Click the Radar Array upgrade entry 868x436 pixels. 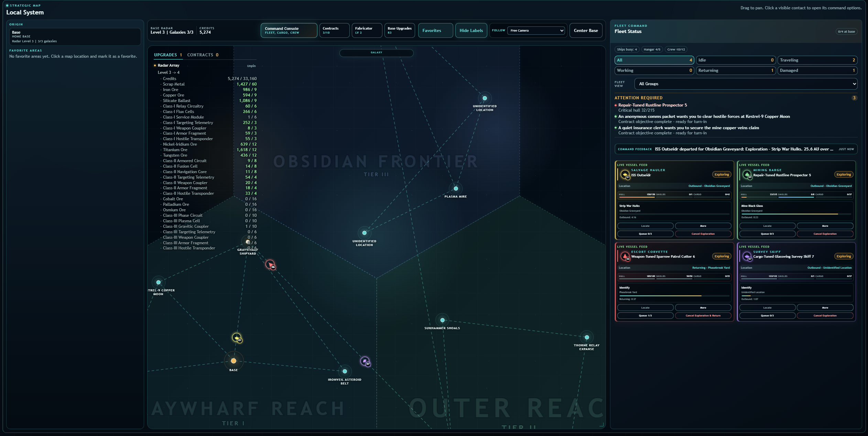coord(169,66)
